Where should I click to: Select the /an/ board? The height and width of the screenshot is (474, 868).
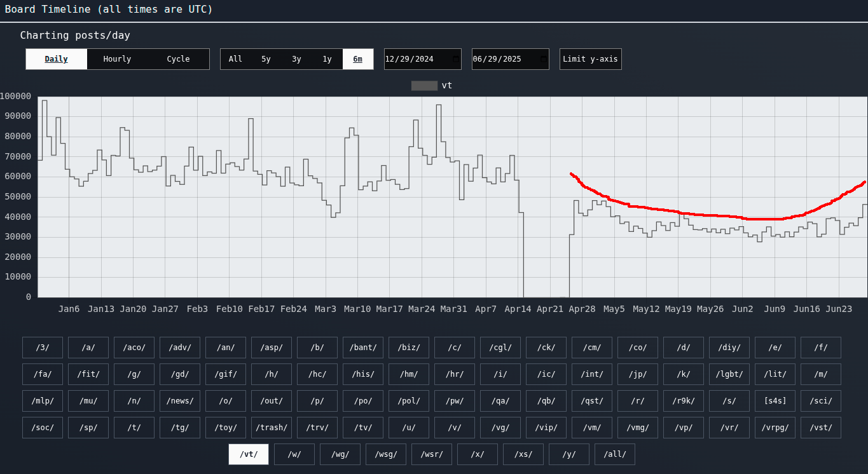pyautogui.click(x=226, y=348)
